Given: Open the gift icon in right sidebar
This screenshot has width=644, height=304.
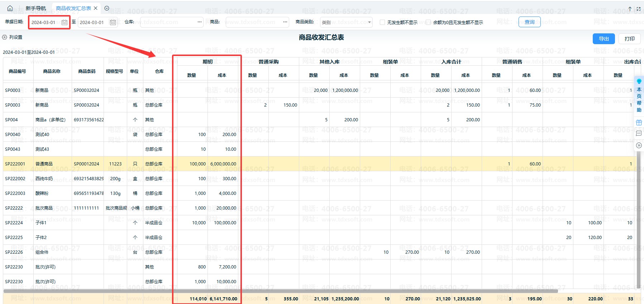Looking at the screenshot, I should [x=639, y=122].
